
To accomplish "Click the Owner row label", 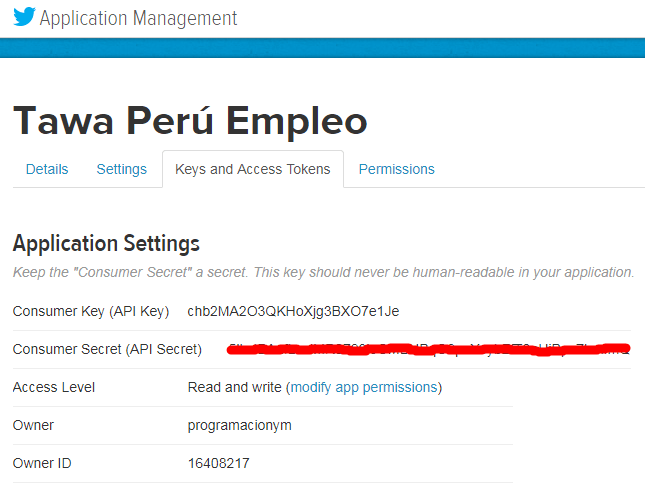I will click(x=33, y=425).
